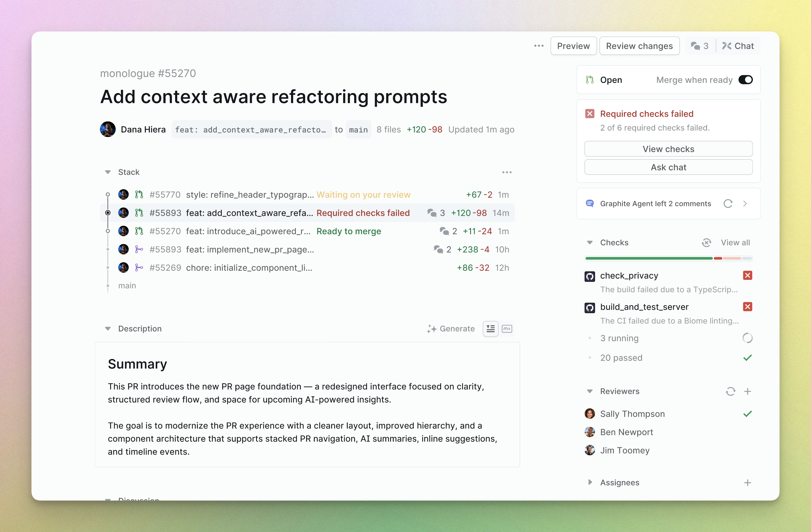Refresh the Graphite Agent comments
The image size is (811, 532).
(x=728, y=203)
